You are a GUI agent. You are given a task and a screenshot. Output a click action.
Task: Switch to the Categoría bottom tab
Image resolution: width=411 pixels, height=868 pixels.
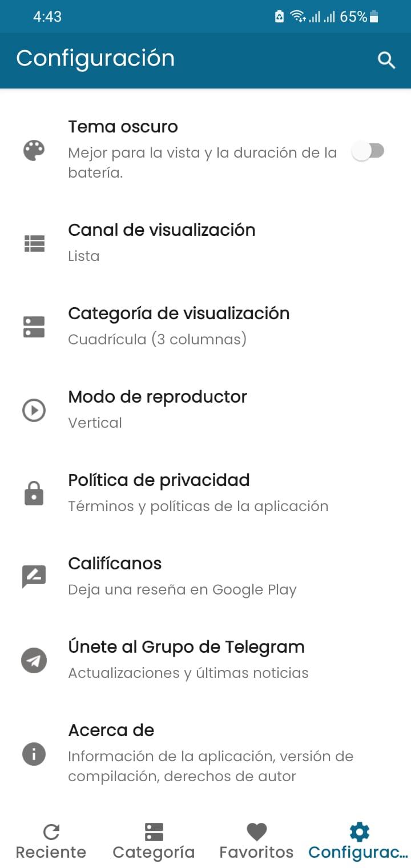[x=154, y=842]
